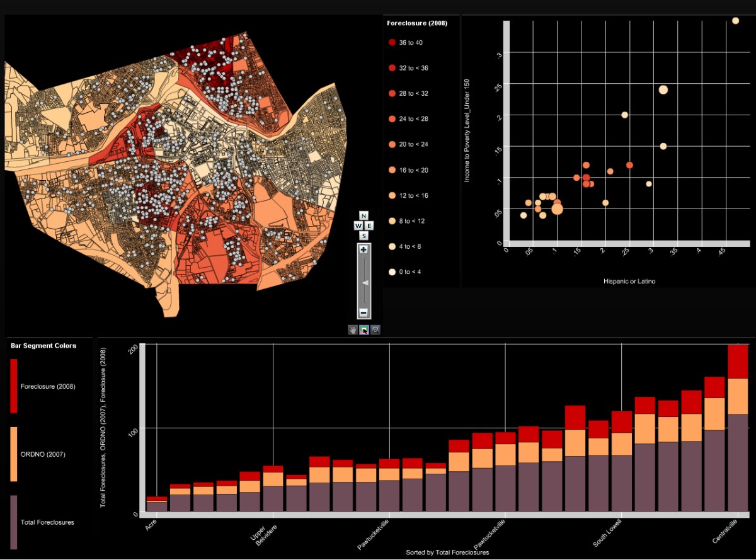Select the zoom-to-area magnifier tool
756x560 pixels.
tap(375, 329)
